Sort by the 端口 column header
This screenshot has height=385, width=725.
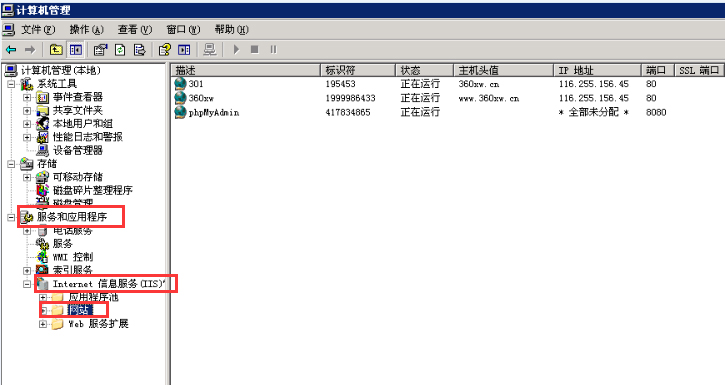(658, 70)
